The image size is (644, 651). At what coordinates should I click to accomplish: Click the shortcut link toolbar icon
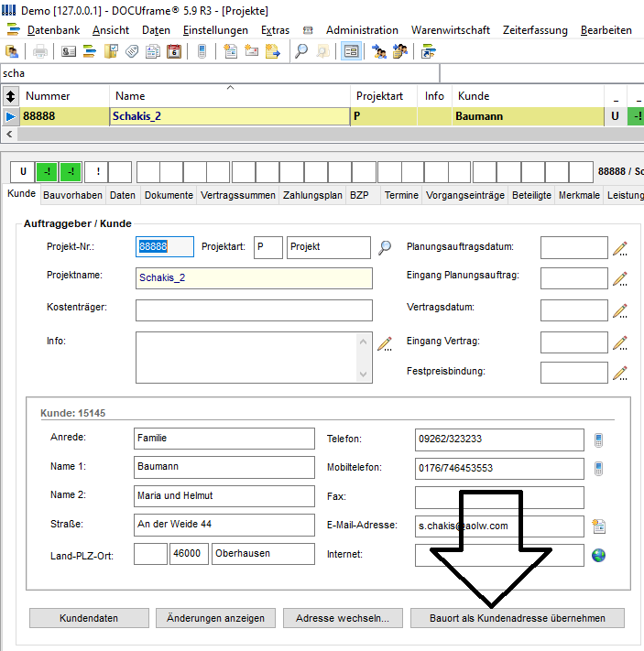429,52
